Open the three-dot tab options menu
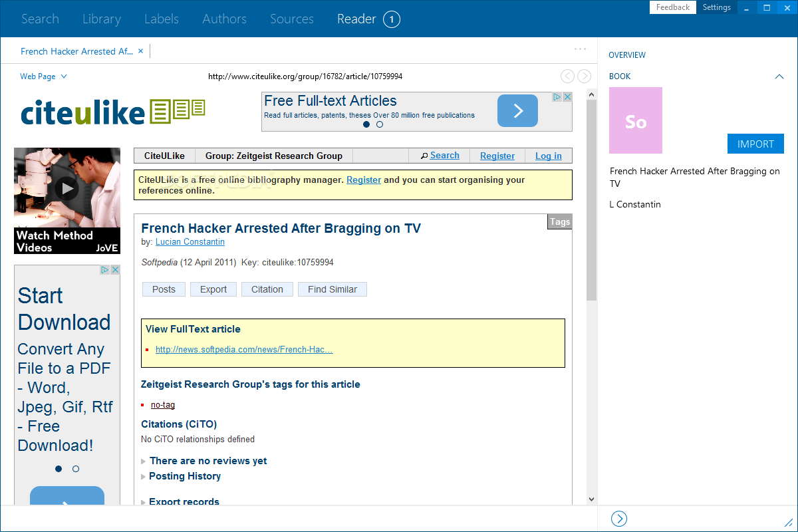The image size is (798, 532). pos(581,49)
